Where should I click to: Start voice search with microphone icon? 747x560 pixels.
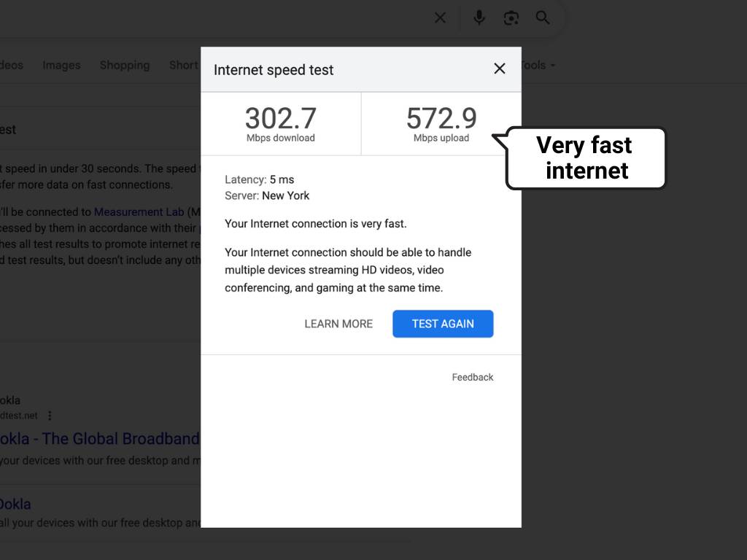point(479,17)
